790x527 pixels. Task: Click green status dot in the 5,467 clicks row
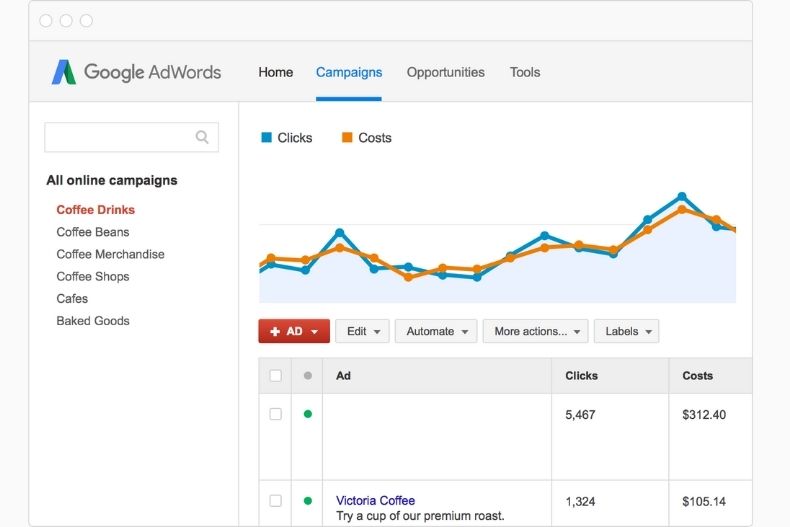point(308,414)
